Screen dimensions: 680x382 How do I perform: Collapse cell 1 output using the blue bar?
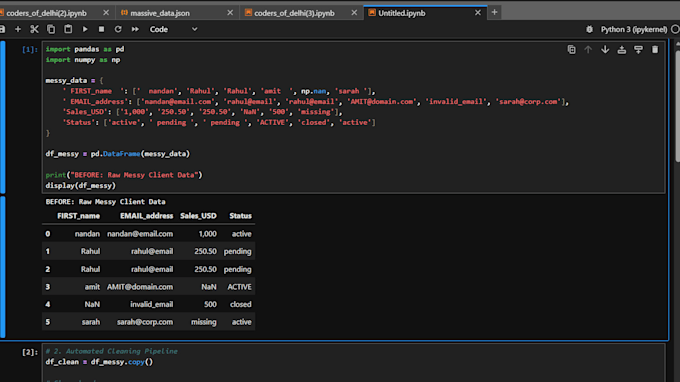[3, 267]
